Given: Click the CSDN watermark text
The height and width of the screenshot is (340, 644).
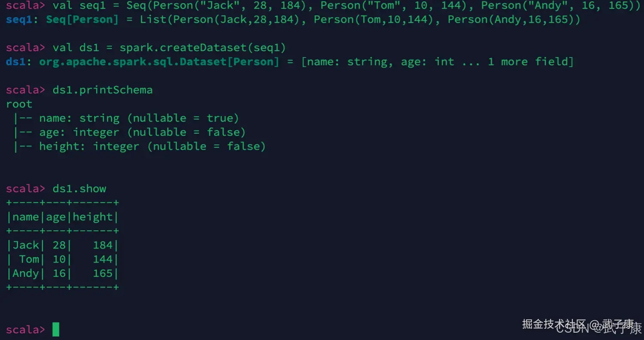Looking at the screenshot, I should [574, 328].
